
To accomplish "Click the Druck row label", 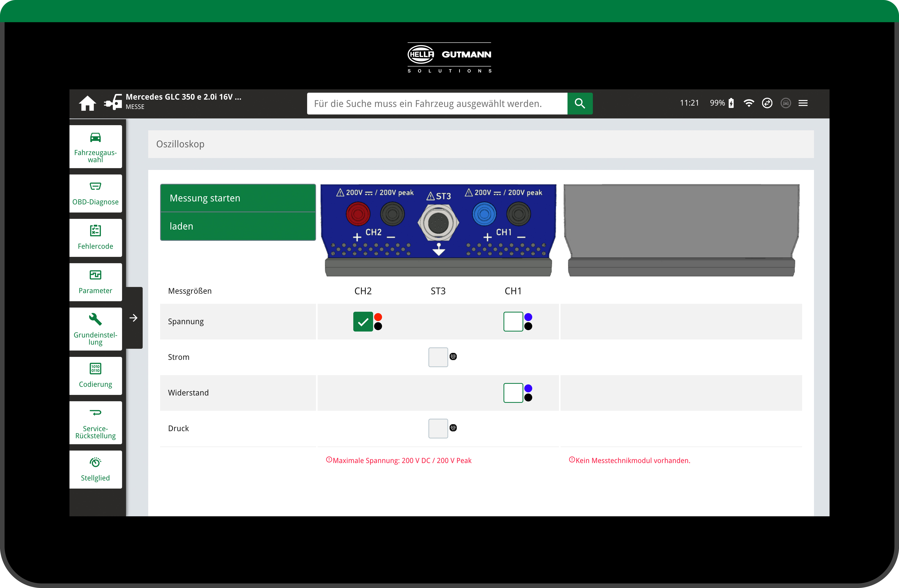I will point(178,429).
